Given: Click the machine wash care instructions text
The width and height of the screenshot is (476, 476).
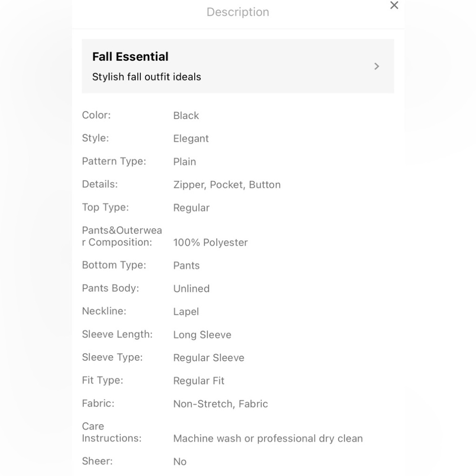Looking at the screenshot, I should tap(268, 438).
